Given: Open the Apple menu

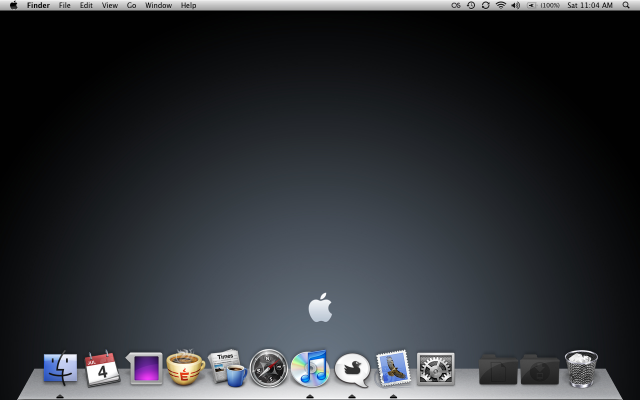Looking at the screenshot, I should (13, 5).
